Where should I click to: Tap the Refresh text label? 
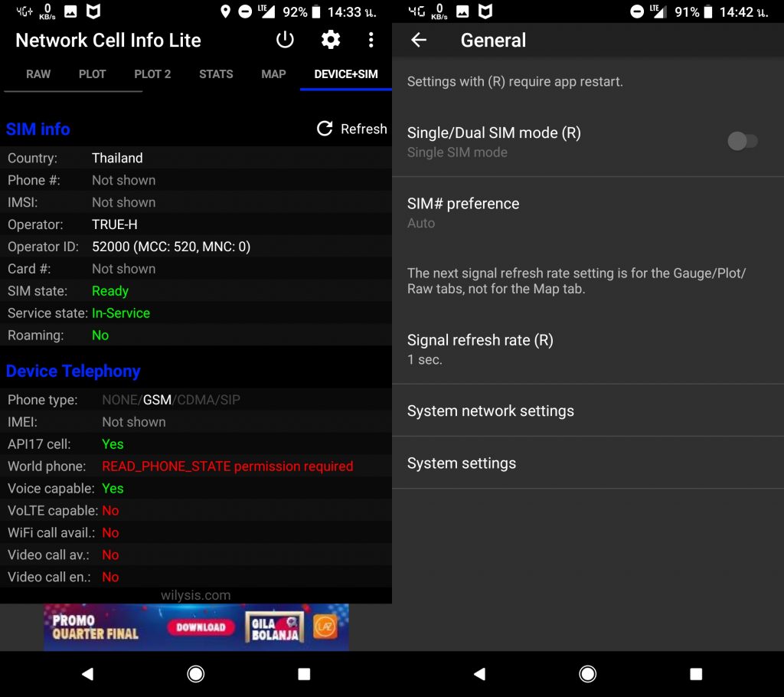pyautogui.click(x=364, y=129)
